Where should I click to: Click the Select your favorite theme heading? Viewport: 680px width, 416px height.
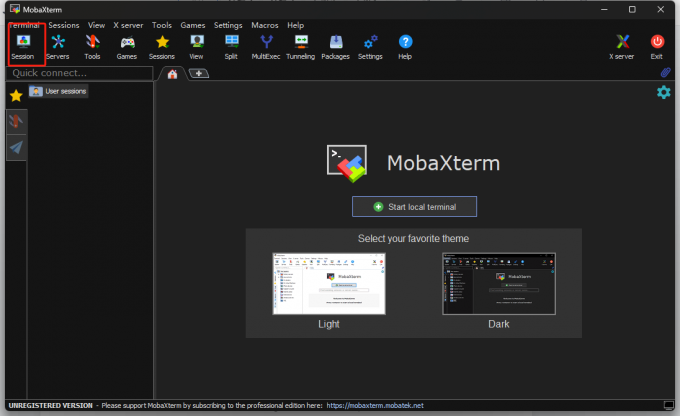413,239
